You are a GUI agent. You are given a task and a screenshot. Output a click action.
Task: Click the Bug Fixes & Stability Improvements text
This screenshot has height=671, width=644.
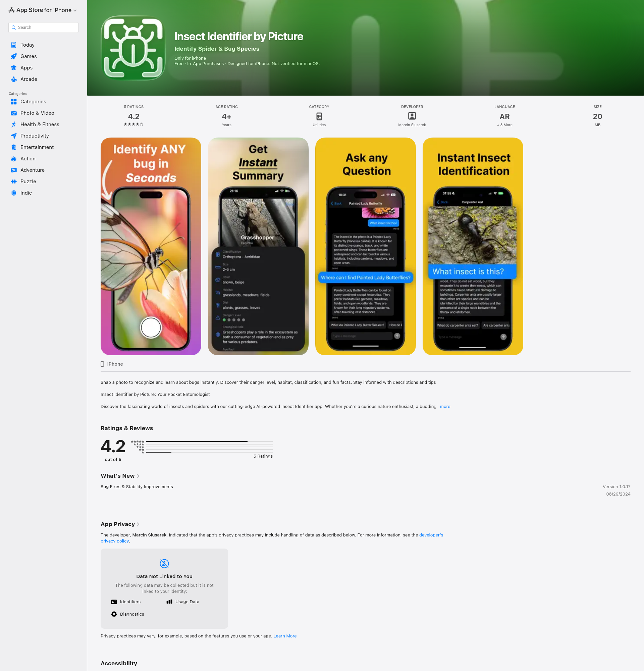(137, 486)
